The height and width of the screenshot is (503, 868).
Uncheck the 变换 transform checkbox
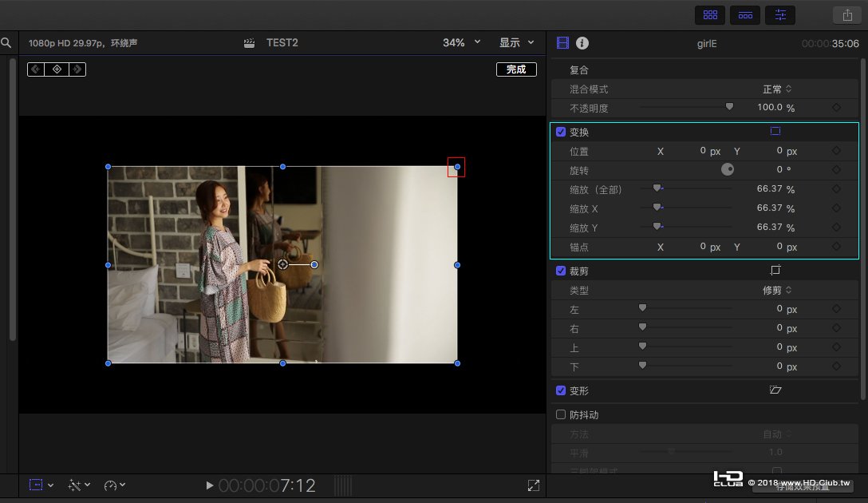(x=561, y=132)
